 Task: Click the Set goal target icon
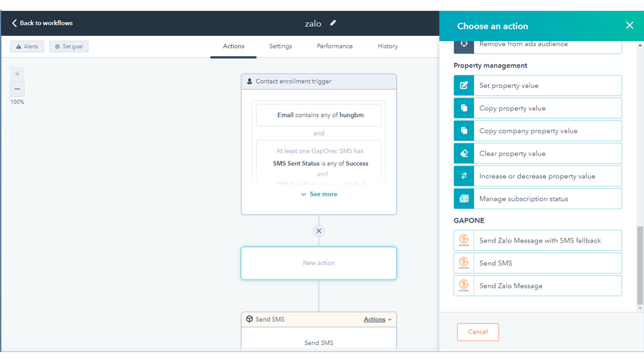pyautogui.click(x=58, y=46)
